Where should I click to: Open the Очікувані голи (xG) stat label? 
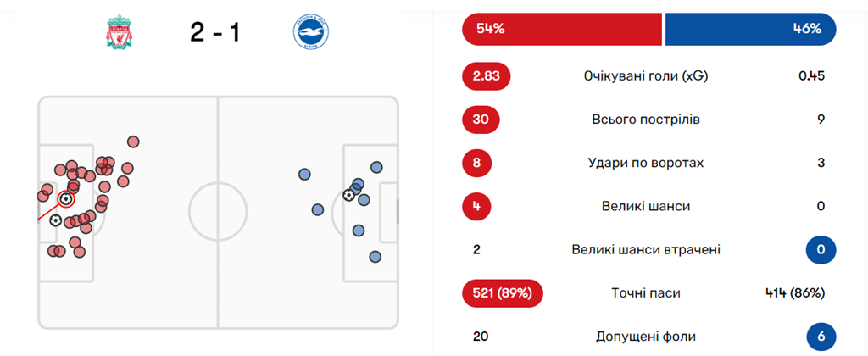coord(645,76)
